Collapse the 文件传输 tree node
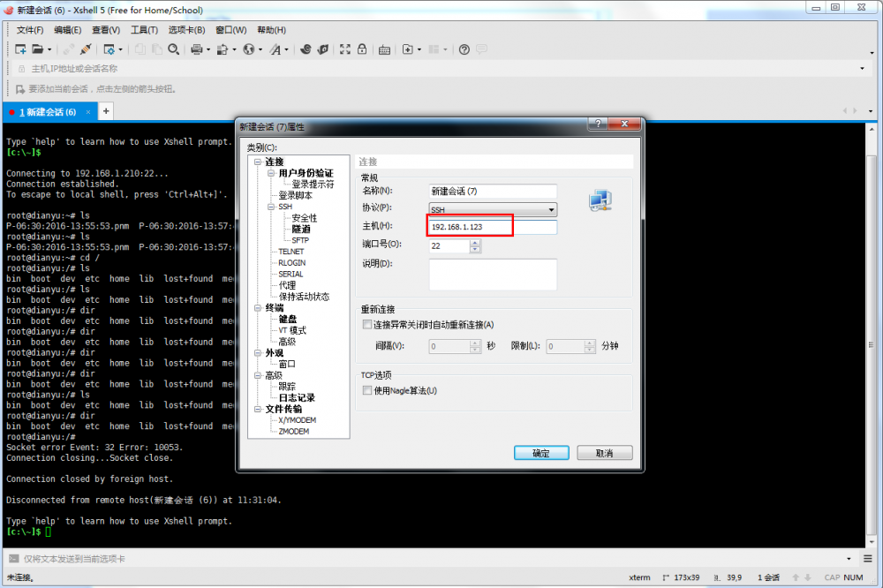Viewport: 883px width, 588px height. [x=258, y=410]
